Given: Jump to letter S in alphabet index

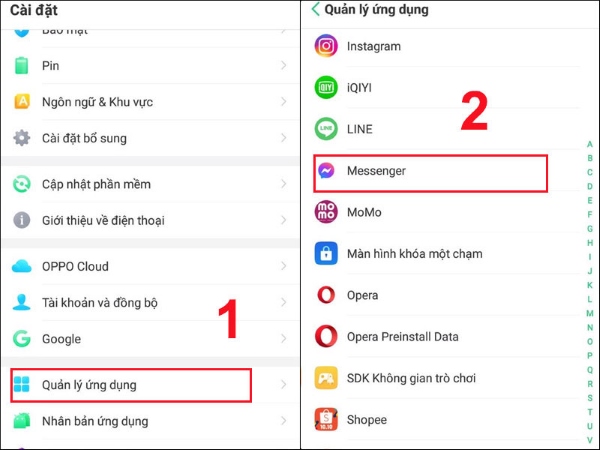Looking at the screenshot, I should 590,398.
